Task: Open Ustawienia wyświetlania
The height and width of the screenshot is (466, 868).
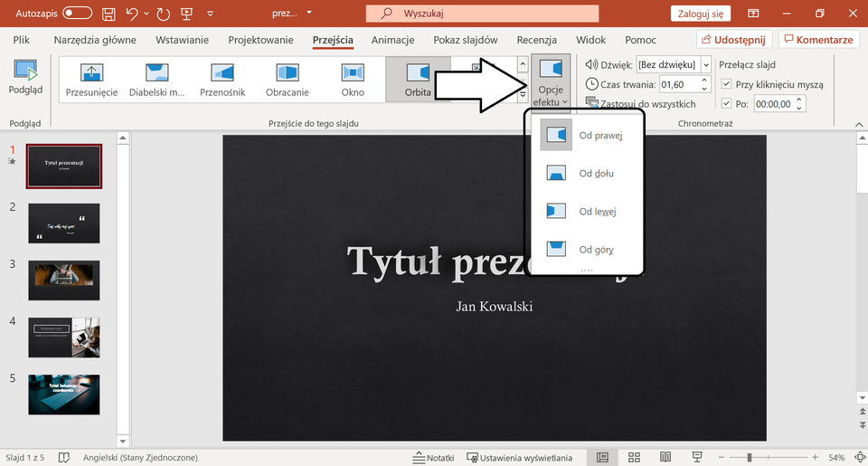Action: [x=519, y=458]
